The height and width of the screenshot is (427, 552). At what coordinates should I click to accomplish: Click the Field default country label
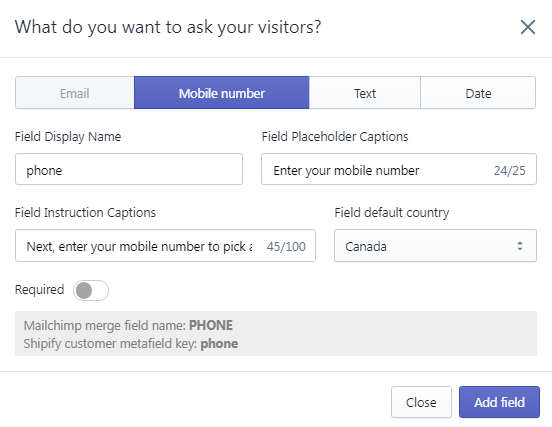(x=392, y=213)
